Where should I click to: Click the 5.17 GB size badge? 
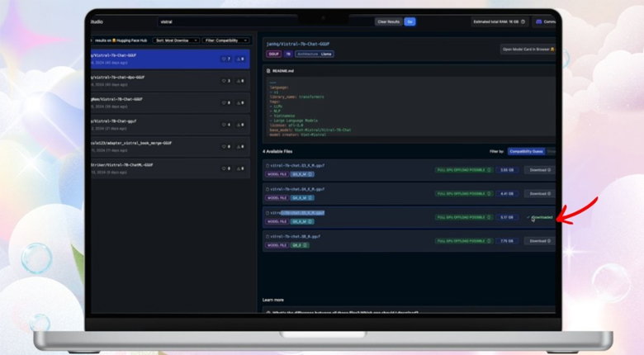pos(506,217)
